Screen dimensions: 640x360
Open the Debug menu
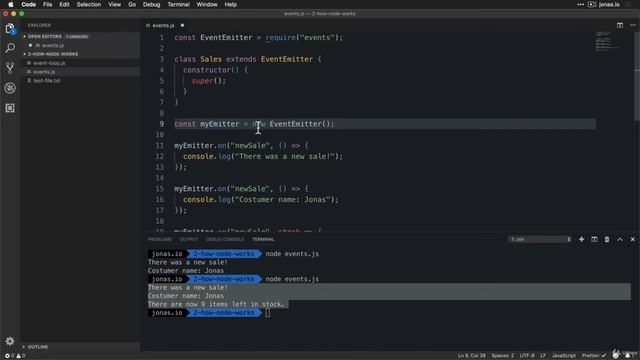tap(151, 4)
